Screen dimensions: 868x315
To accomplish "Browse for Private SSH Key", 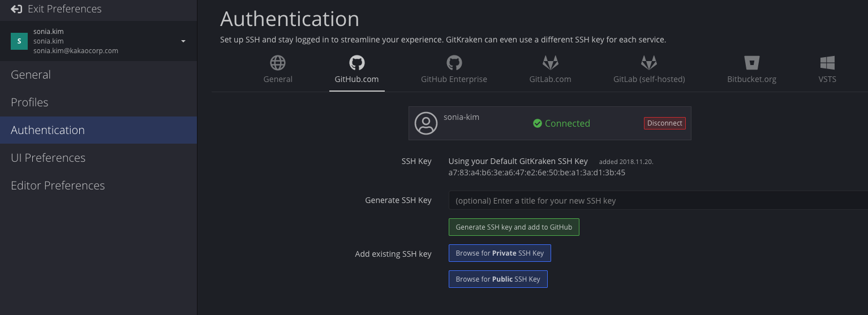I will click(500, 253).
